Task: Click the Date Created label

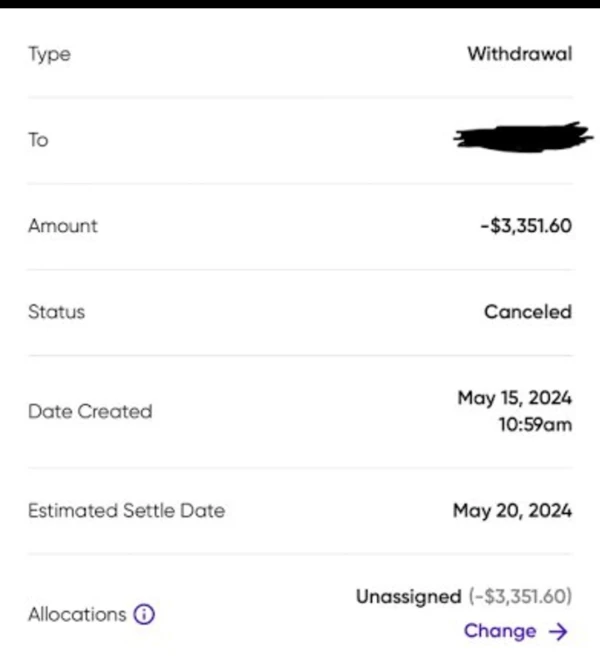Action: pos(90,411)
